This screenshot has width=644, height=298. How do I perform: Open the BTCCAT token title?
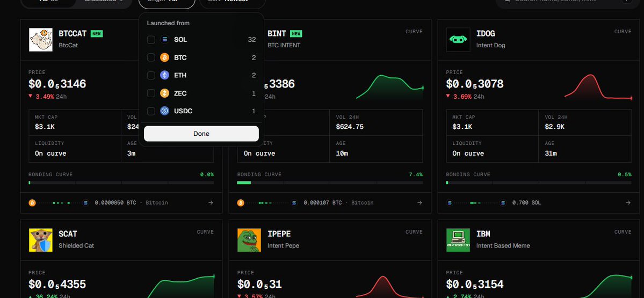(x=73, y=34)
